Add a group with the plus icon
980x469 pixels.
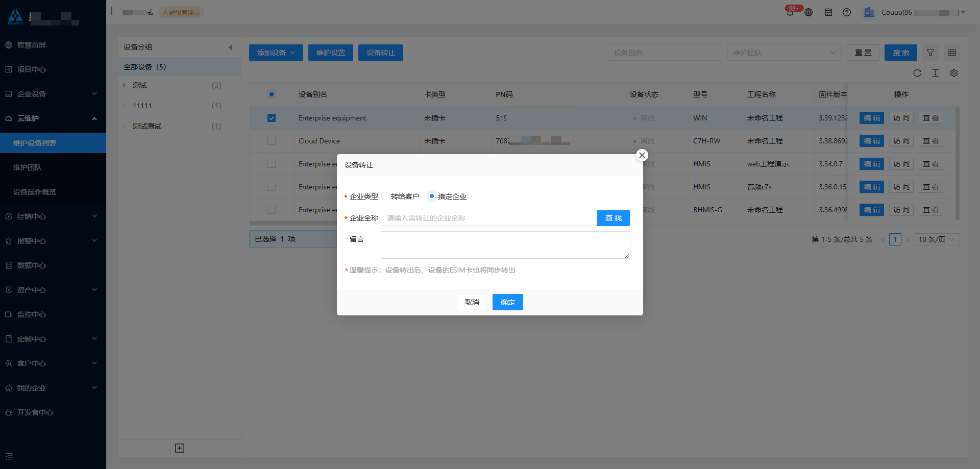180,448
